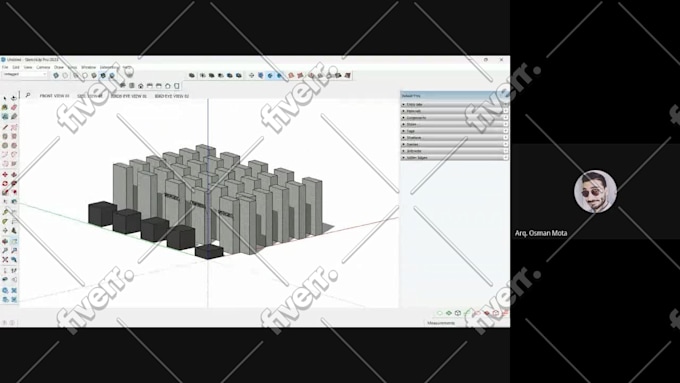The image size is (680, 383).
Task: Close the Shadows panel with its X
Action: 505,137
